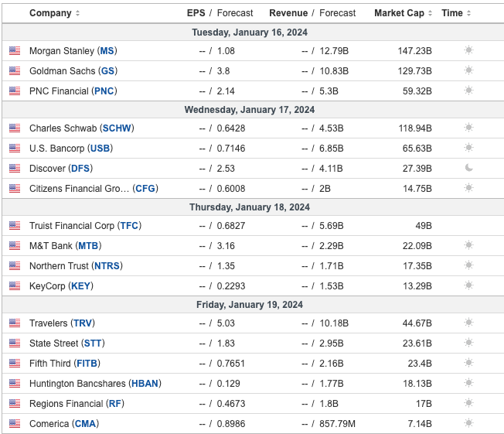Viewport: 504px width, 434px height.
Task: Click the US flag beside KeyCorp
Action: (x=15, y=286)
